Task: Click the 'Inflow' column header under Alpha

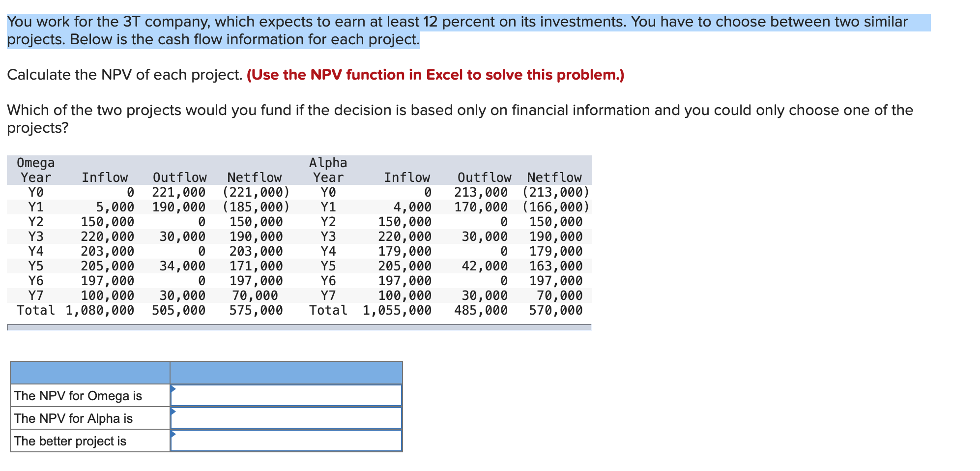Action: tap(407, 177)
